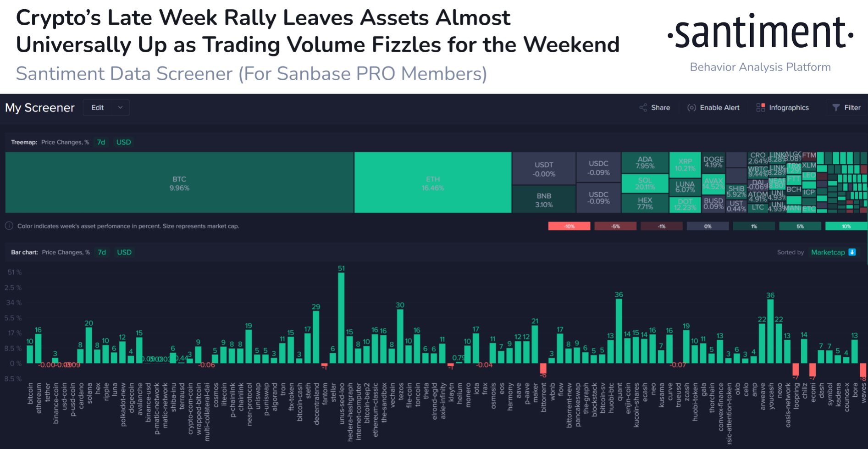The image size is (868, 449).
Task: Select USD on the Bar chart controls
Action: click(x=124, y=252)
